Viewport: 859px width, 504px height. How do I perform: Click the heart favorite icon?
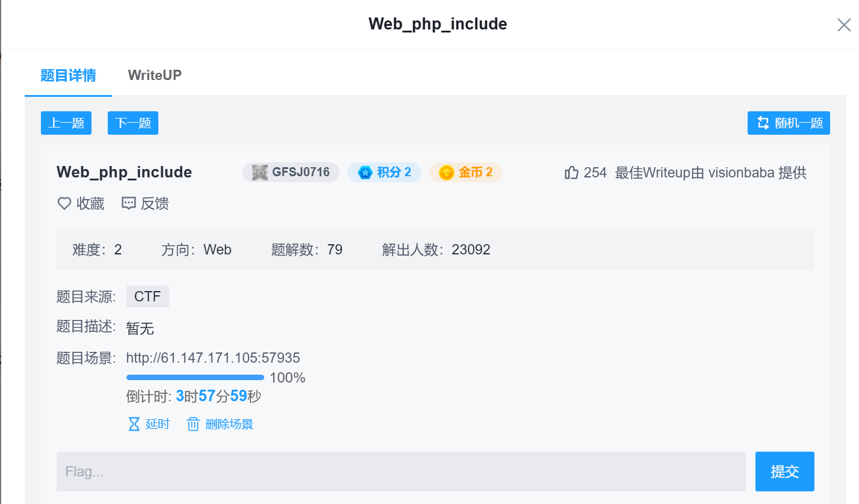point(64,204)
